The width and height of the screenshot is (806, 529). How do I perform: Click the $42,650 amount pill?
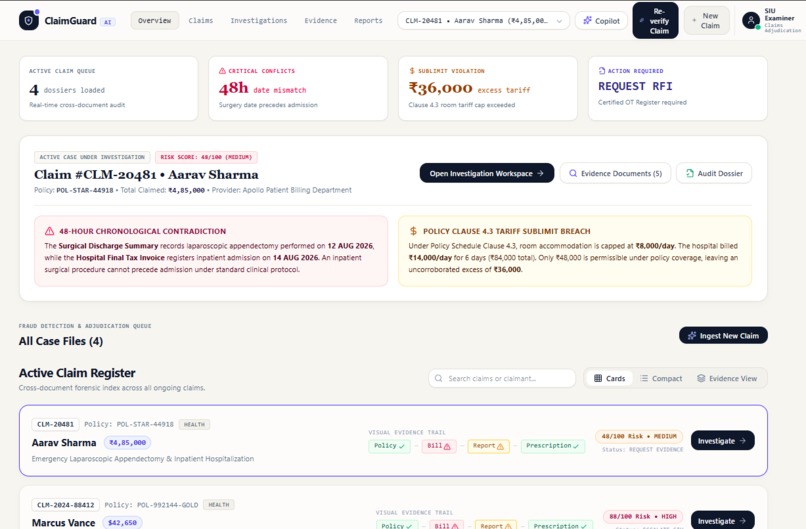click(122, 523)
